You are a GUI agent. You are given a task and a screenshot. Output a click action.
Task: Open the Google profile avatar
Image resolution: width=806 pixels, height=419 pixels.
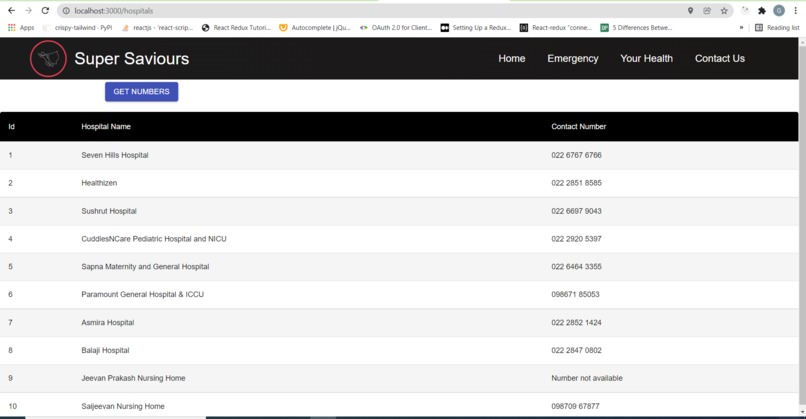779,11
